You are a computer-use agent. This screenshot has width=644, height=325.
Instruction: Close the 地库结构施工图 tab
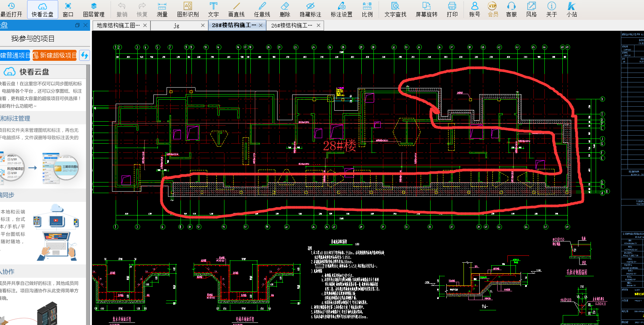pyautogui.click(x=145, y=25)
